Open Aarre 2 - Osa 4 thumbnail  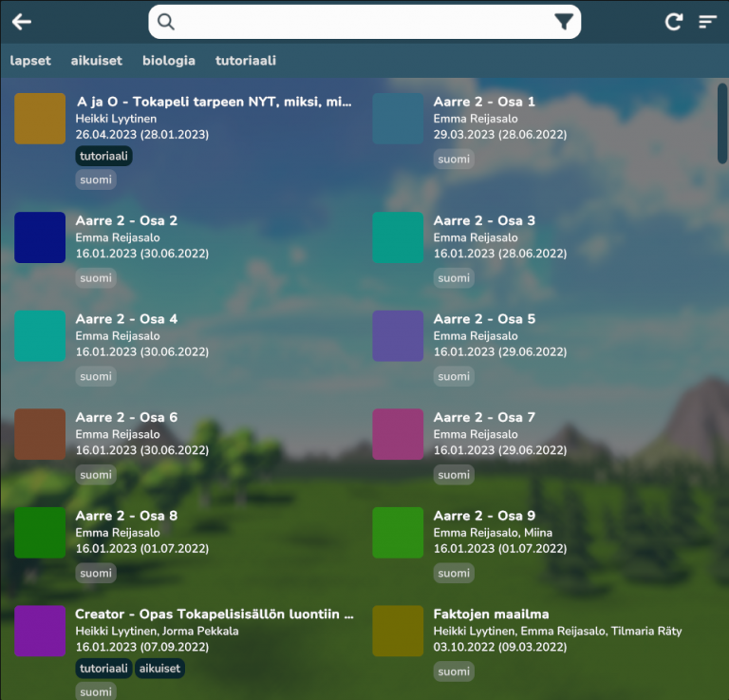[x=40, y=336]
